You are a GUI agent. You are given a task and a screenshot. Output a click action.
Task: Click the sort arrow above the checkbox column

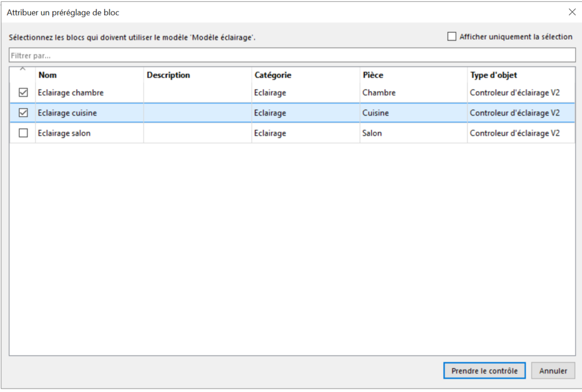coord(23,70)
